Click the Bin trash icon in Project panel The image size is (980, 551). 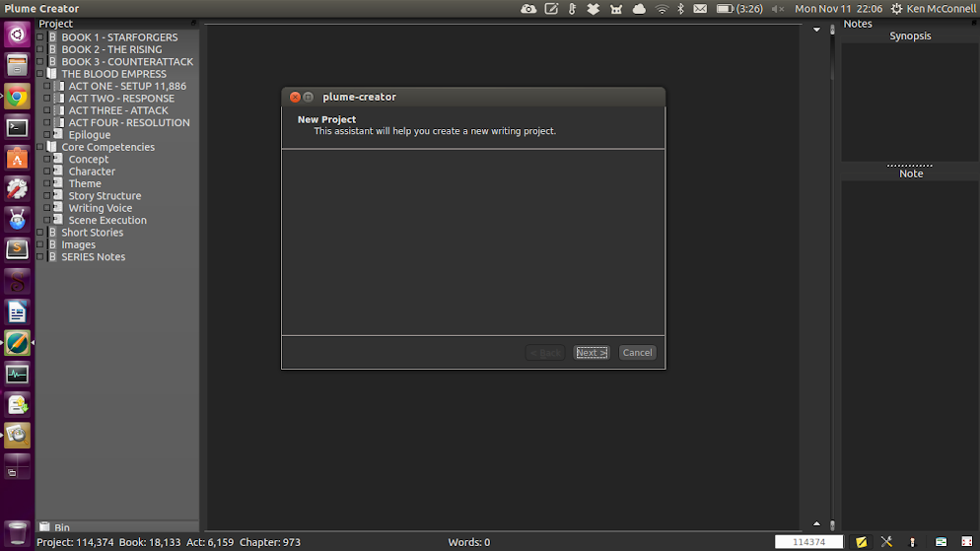44,527
